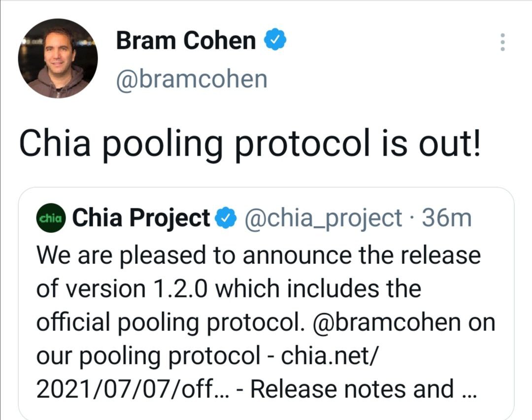
Task: Click verified badge beside Bram Cohen
Action: (x=276, y=40)
